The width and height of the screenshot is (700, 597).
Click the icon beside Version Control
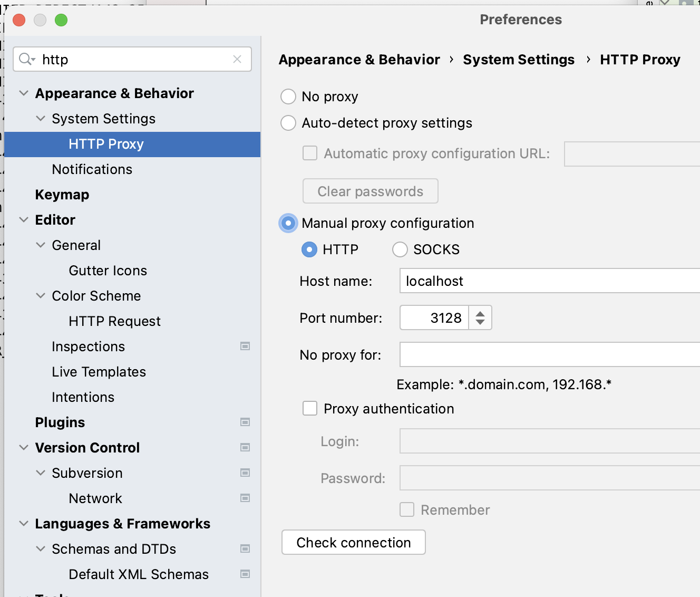pos(245,447)
